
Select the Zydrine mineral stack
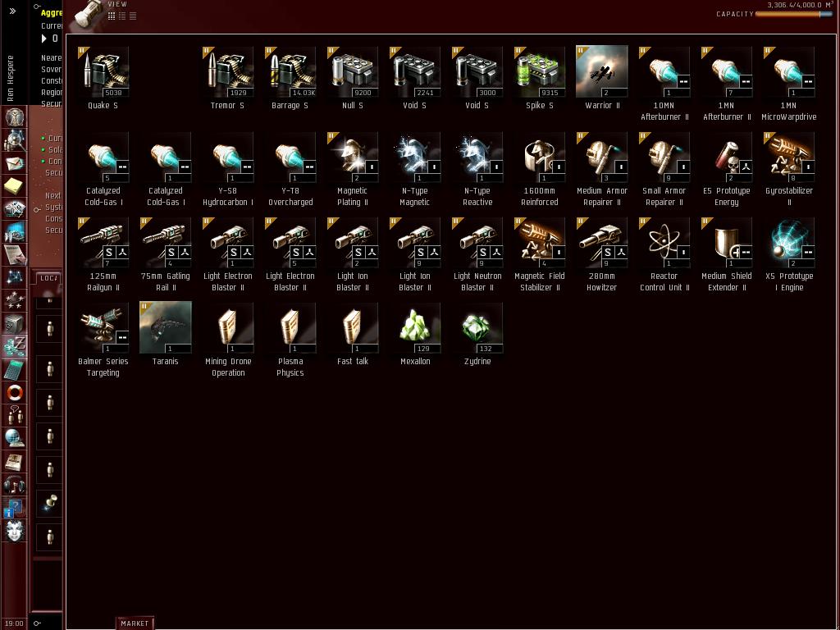[x=477, y=334]
